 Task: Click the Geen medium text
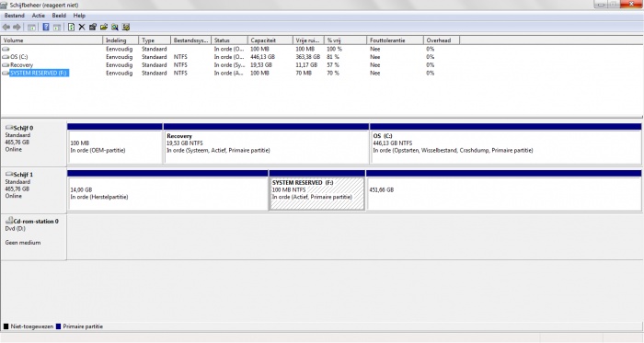[23, 243]
